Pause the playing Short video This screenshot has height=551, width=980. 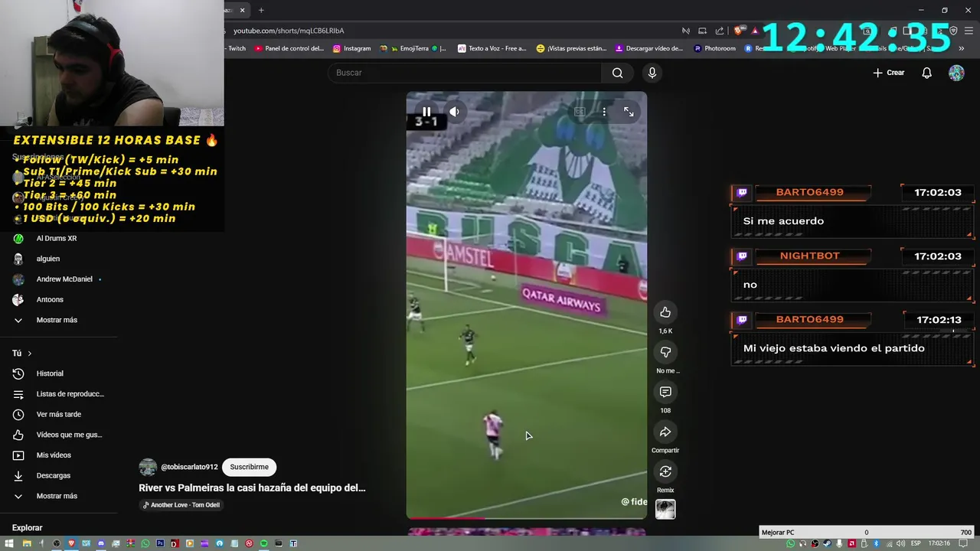tap(426, 112)
